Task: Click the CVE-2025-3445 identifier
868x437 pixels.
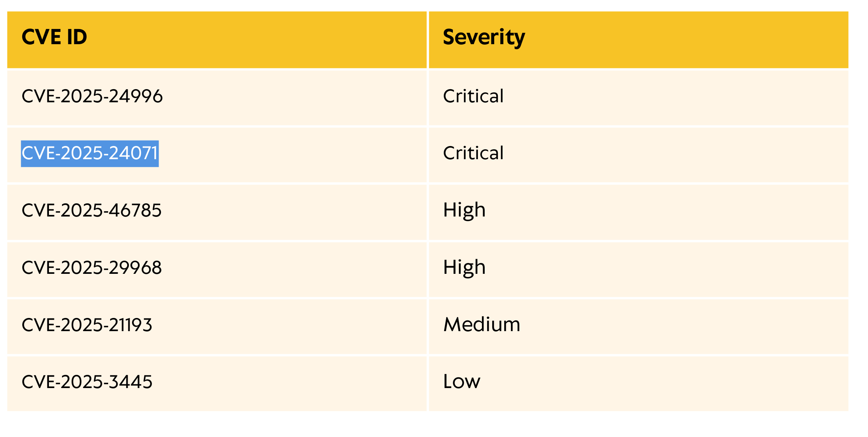Action: click(87, 382)
